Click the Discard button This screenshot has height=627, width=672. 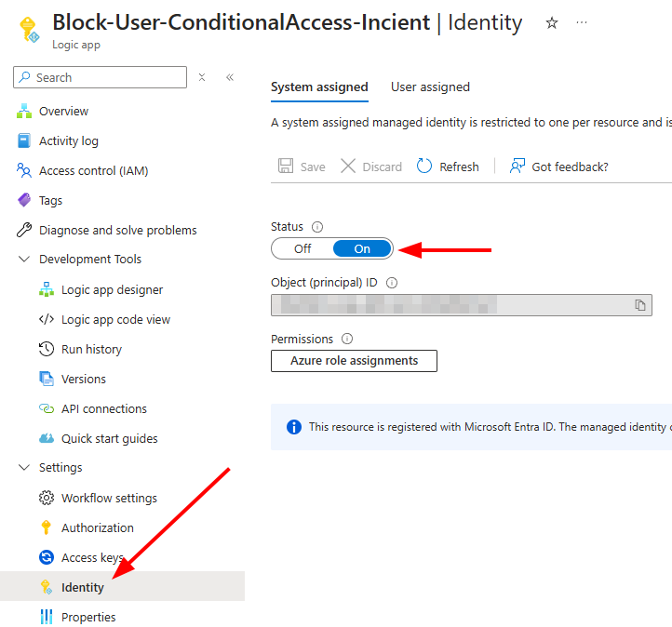click(371, 167)
